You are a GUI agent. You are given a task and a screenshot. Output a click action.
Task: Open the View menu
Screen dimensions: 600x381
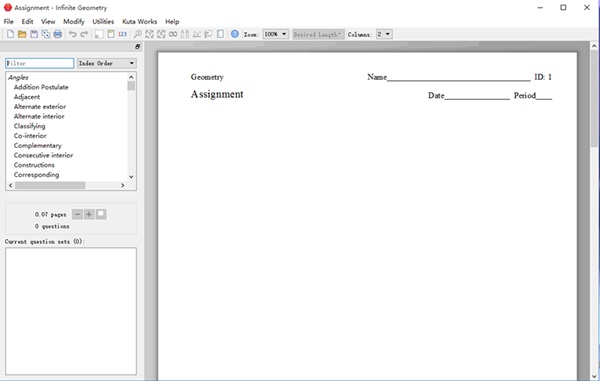tap(48, 21)
